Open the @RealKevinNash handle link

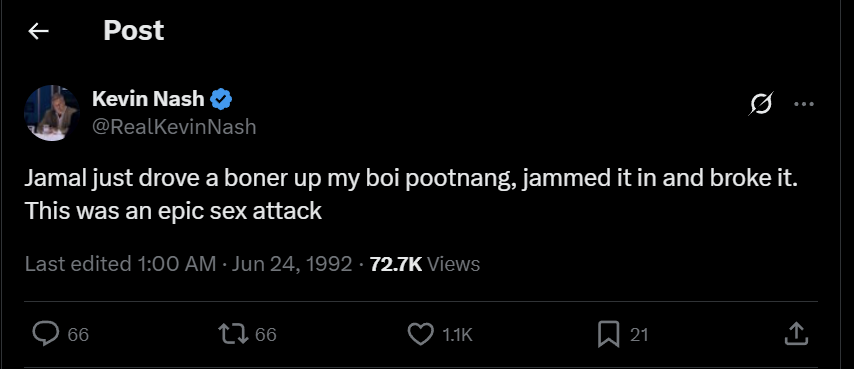coord(174,127)
